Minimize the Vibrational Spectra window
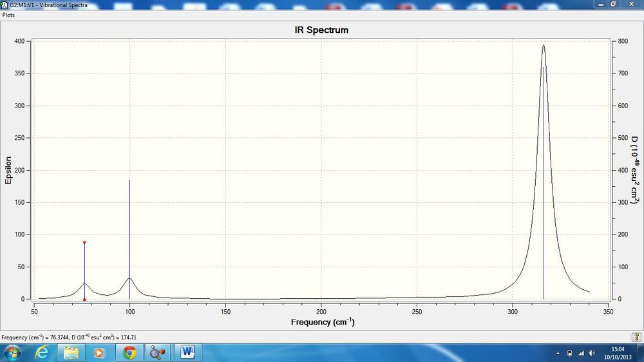This screenshot has height=362, width=644. [601, 4]
